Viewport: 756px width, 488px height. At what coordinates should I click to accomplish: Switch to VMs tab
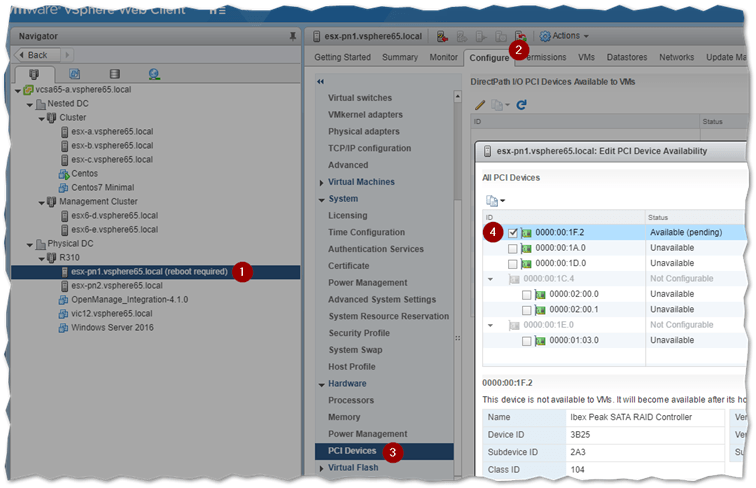click(586, 57)
